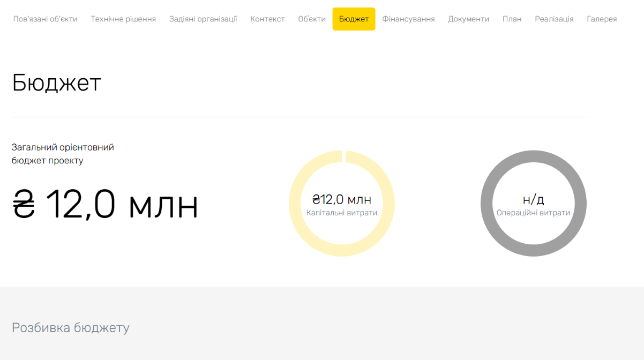Click the Бюджет page heading
Image resolution: width=644 pixels, height=360 pixels.
[x=56, y=82]
